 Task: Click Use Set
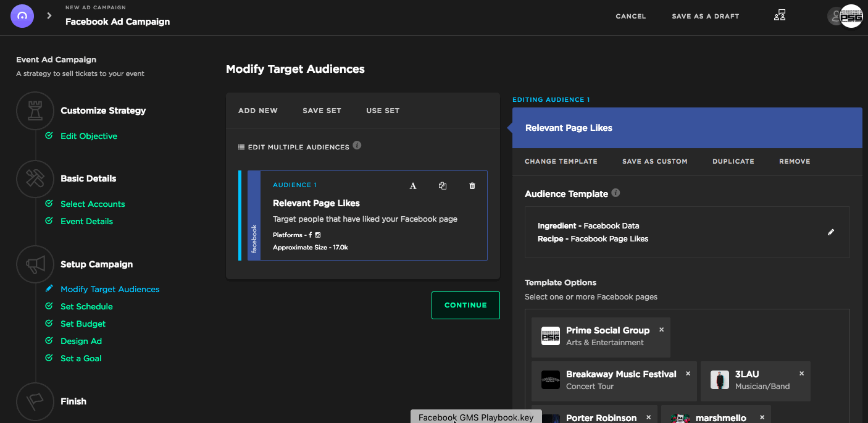pyautogui.click(x=383, y=111)
